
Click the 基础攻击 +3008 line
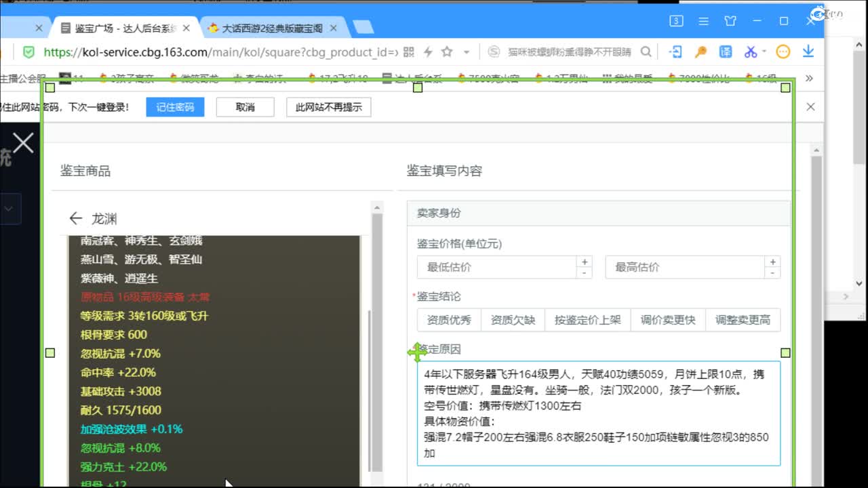tap(121, 391)
